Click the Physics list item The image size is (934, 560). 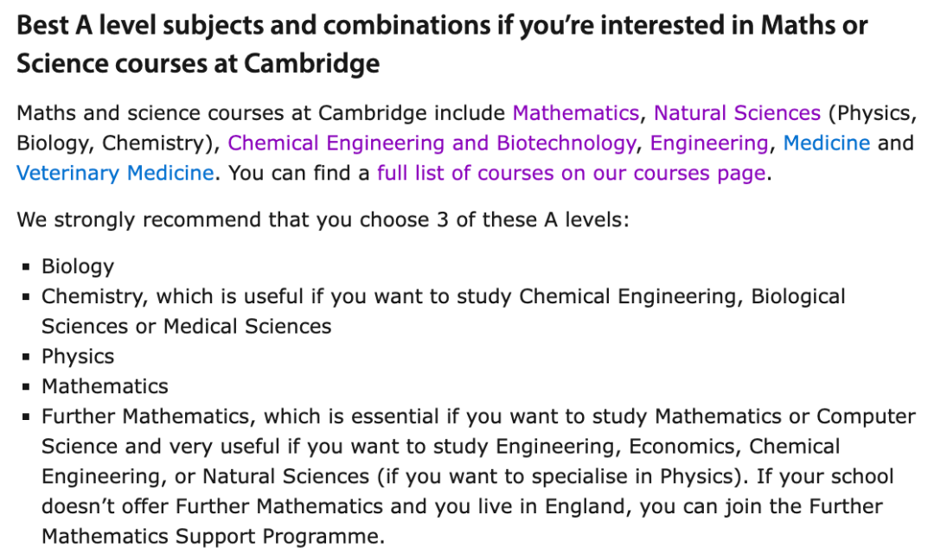tap(78, 356)
